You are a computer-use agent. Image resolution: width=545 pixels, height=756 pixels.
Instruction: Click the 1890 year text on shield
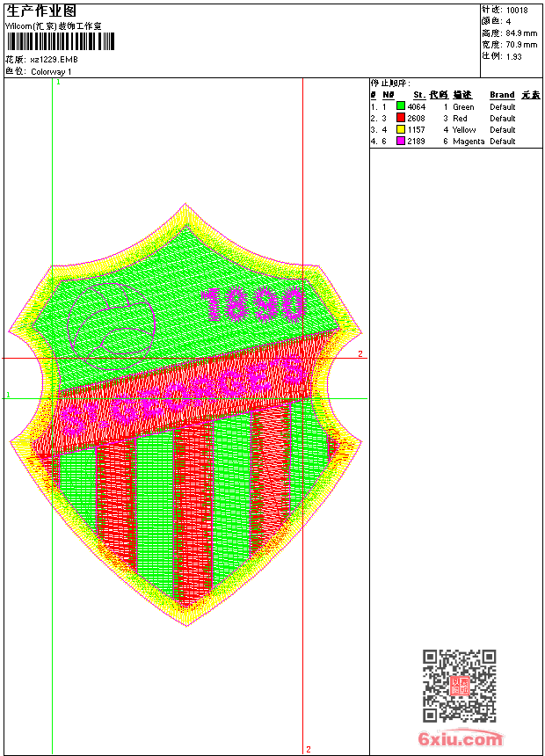tap(253, 305)
